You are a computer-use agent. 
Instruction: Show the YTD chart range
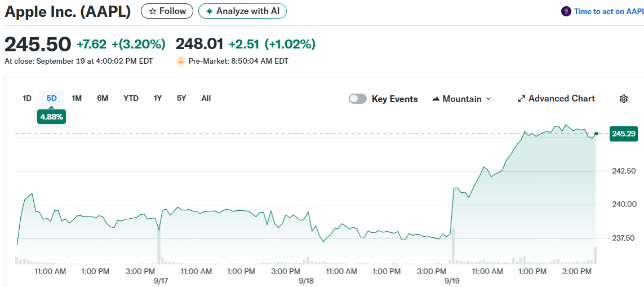click(131, 98)
